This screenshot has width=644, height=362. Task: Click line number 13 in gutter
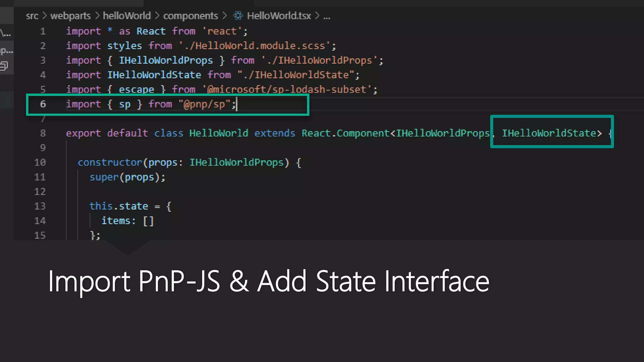[x=40, y=206]
